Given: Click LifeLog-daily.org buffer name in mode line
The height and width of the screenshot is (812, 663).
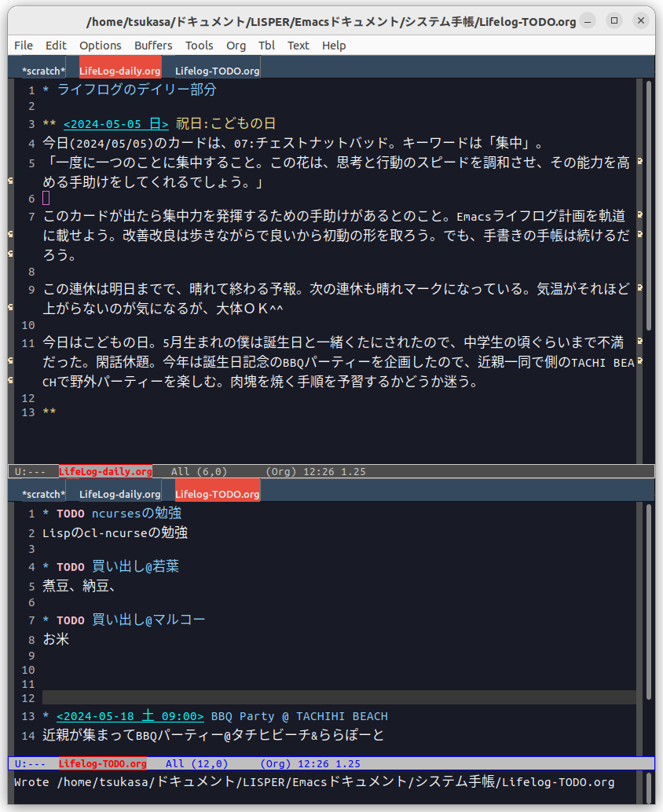Looking at the screenshot, I should pos(105,471).
